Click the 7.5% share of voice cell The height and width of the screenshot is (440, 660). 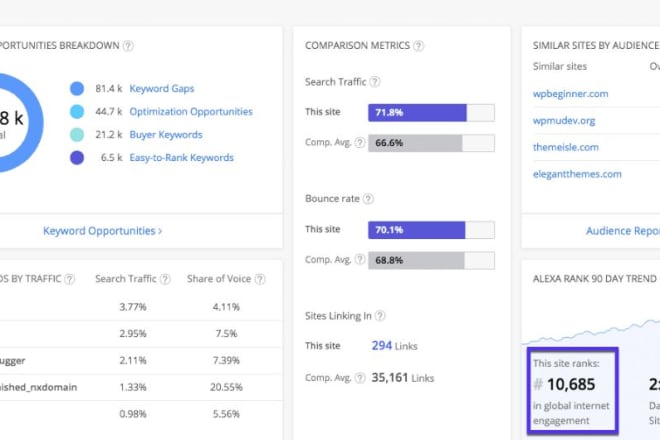coord(226,333)
